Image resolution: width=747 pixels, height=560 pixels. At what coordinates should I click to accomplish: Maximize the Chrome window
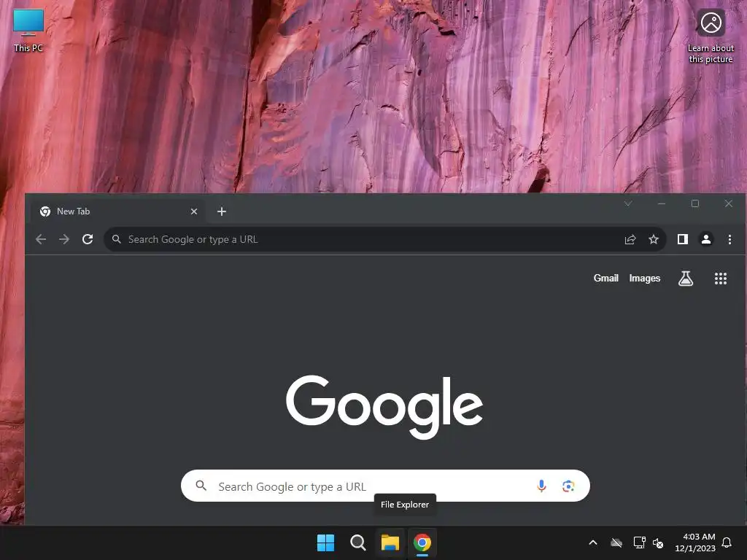click(695, 203)
